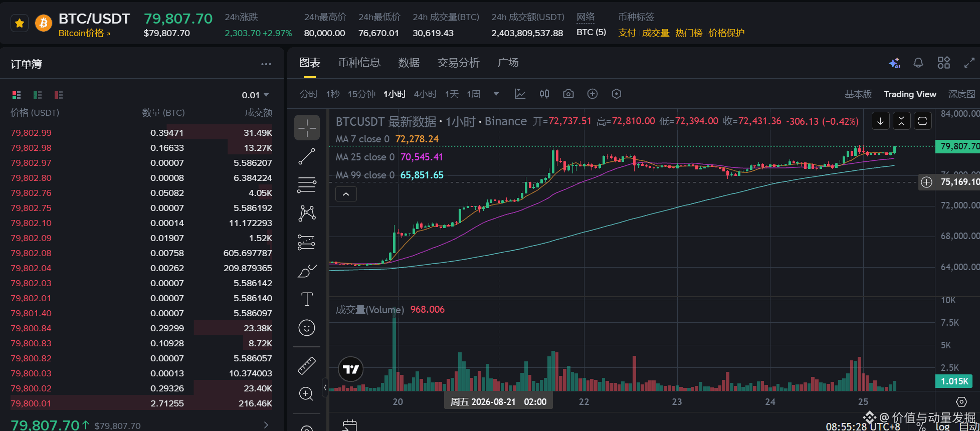Expand the chart to fullscreen

tap(969, 63)
